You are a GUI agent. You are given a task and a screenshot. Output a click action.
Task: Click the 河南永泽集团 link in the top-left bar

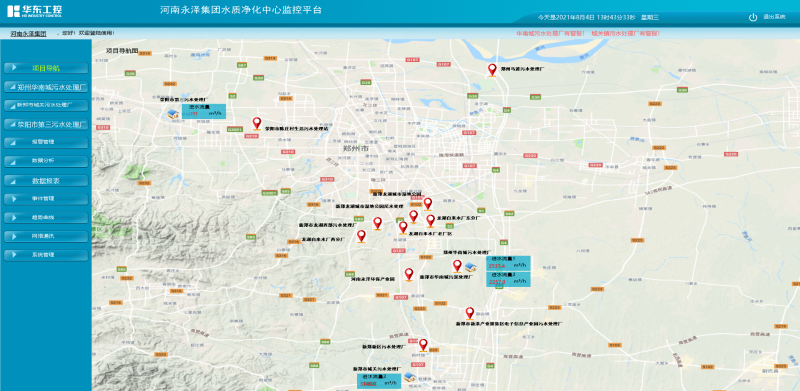(28, 33)
